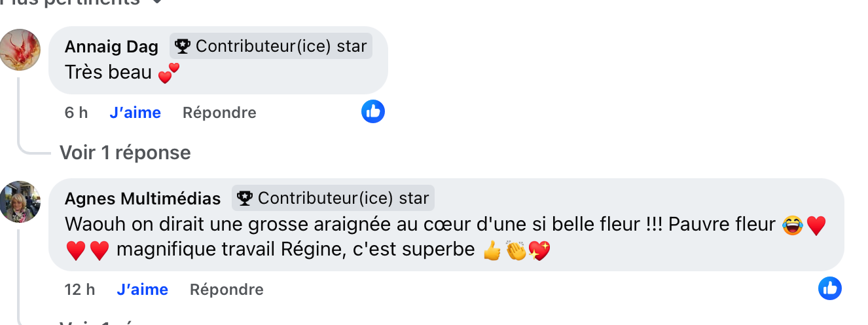
Task: Click the trophy icon beside Annaig Dag
Action: pos(183,47)
